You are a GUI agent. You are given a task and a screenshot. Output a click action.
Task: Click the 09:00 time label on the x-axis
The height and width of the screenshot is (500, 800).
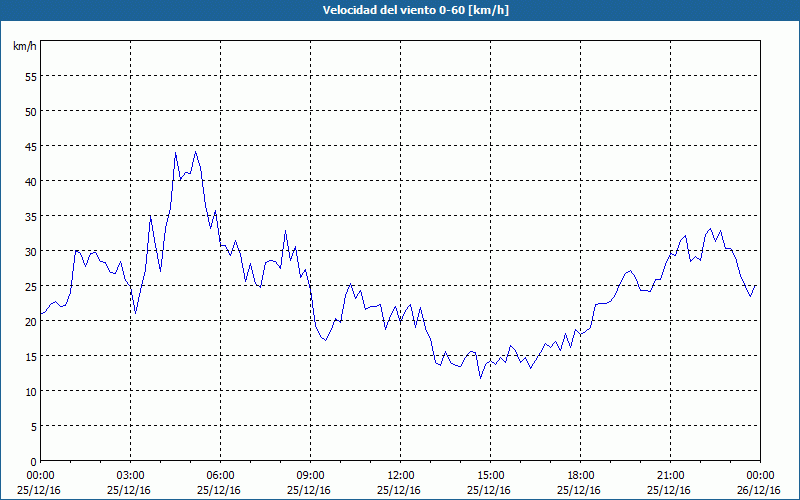pyautogui.click(x=310, y=476)
